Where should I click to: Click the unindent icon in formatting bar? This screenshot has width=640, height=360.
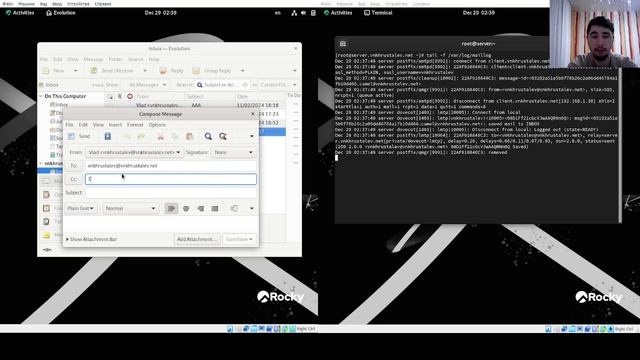[234, 209]
